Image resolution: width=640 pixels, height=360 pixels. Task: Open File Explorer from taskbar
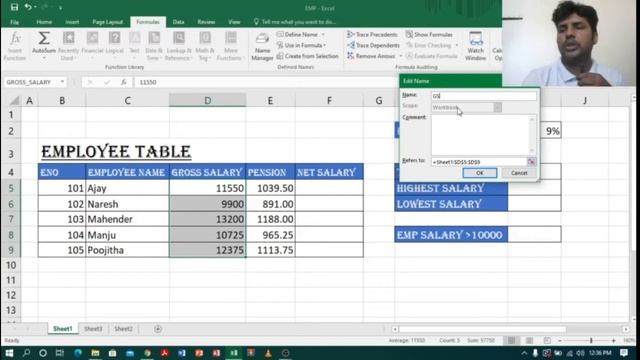[x=95, y=353]
